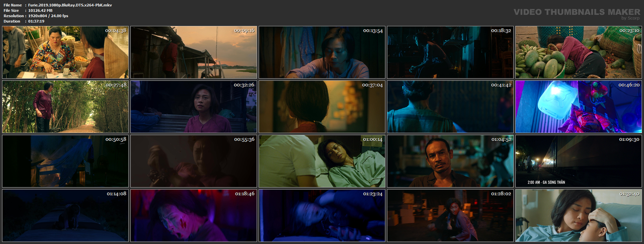Select the train station thumbnail 01:09:30

579,161
